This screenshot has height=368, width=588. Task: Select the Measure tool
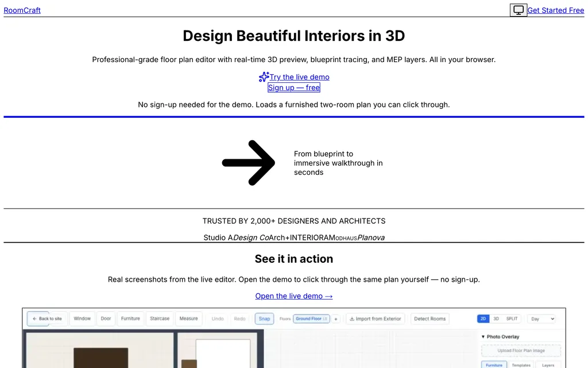click(x=188, y=319)
